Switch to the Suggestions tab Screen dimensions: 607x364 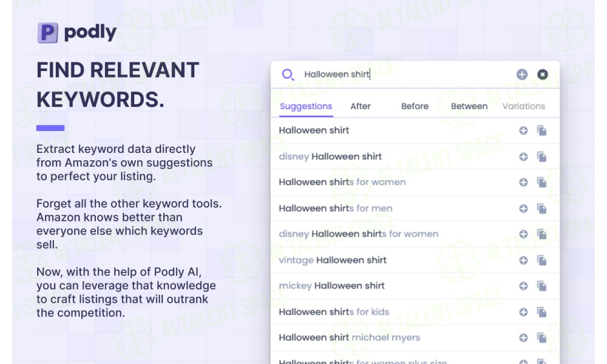click(x=306, y=106)
